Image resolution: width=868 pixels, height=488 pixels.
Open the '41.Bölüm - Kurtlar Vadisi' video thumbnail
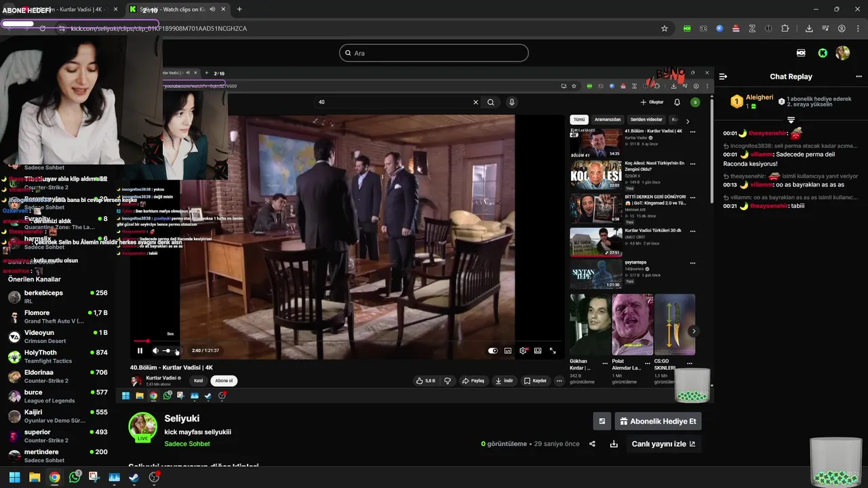[595, 142]
